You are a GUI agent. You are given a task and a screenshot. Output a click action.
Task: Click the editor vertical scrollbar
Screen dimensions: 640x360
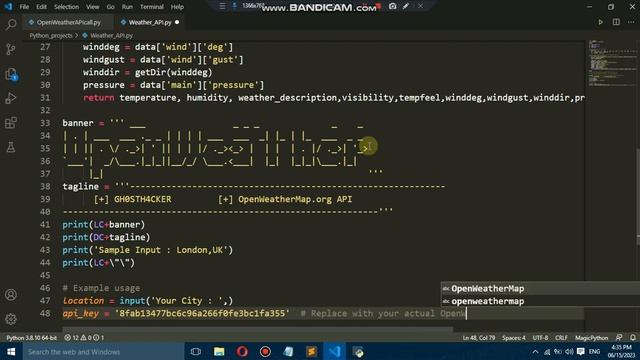pyautogui.click(x=638, y=196)
